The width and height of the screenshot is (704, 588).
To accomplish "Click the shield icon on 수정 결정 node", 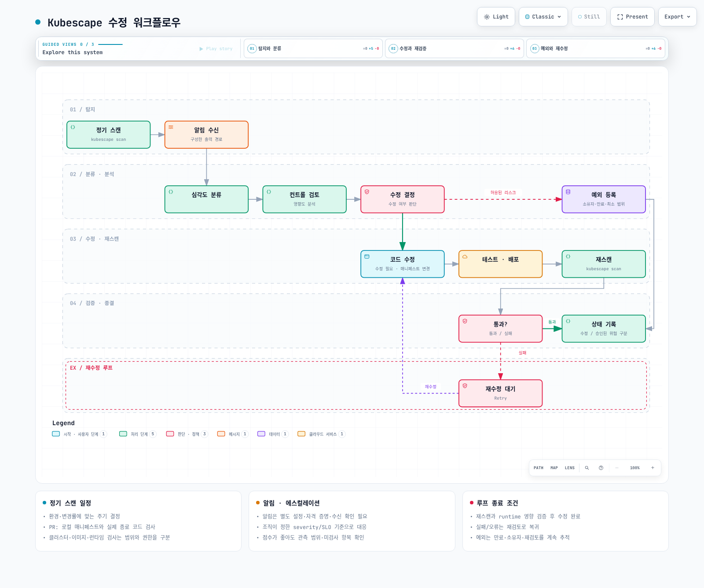I will click(367, 192).
